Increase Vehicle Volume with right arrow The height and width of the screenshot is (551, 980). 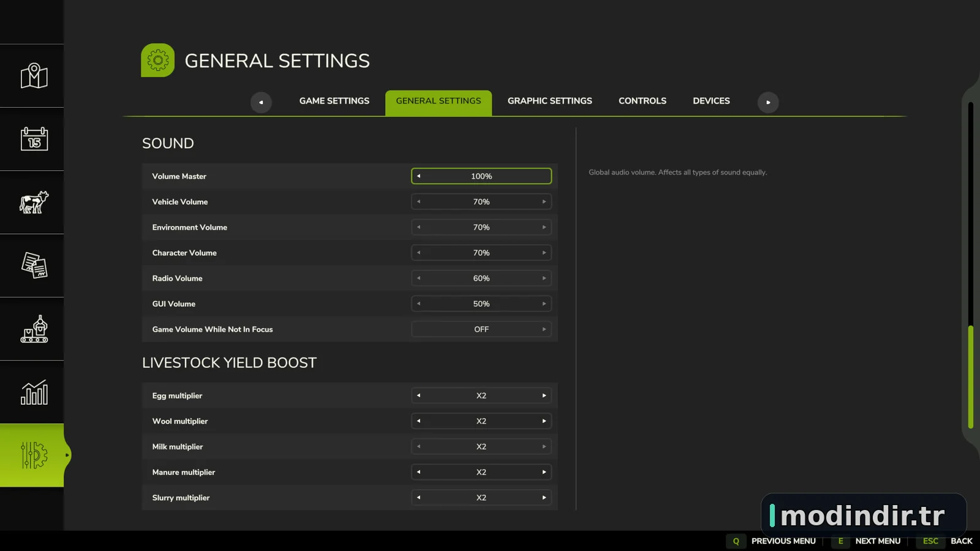544,201
